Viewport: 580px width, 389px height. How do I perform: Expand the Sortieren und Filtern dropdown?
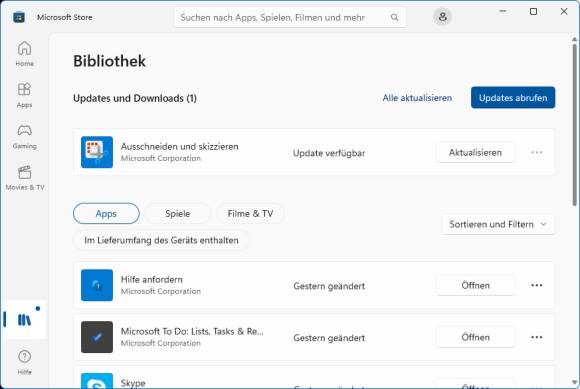[498, 224]
